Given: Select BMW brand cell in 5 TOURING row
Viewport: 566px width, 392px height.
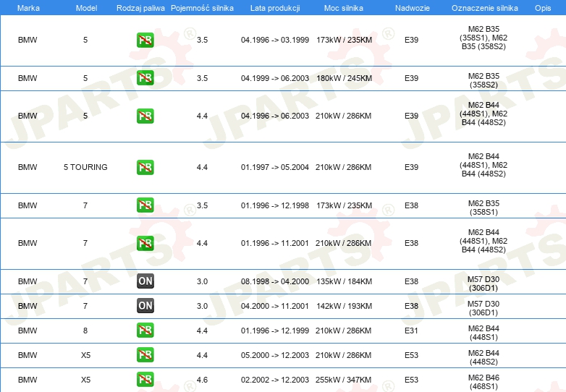Looking at the screenshot, I should pos(28,167).
